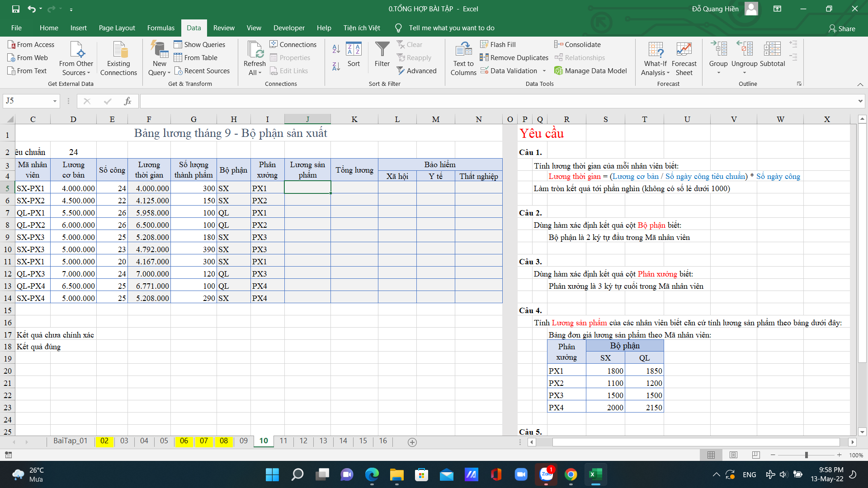
Task: Click the Save icon in quick access toolbar
Action: 16,9
